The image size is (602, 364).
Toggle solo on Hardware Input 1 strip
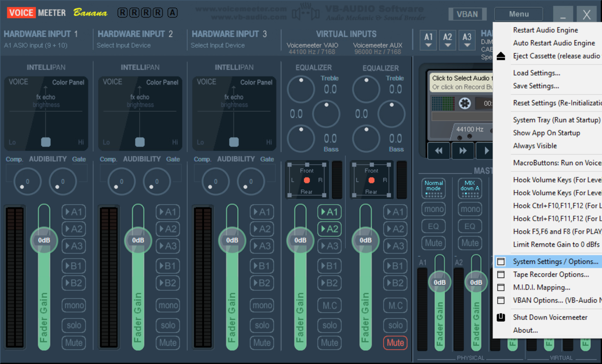click(x=74, y=325)
